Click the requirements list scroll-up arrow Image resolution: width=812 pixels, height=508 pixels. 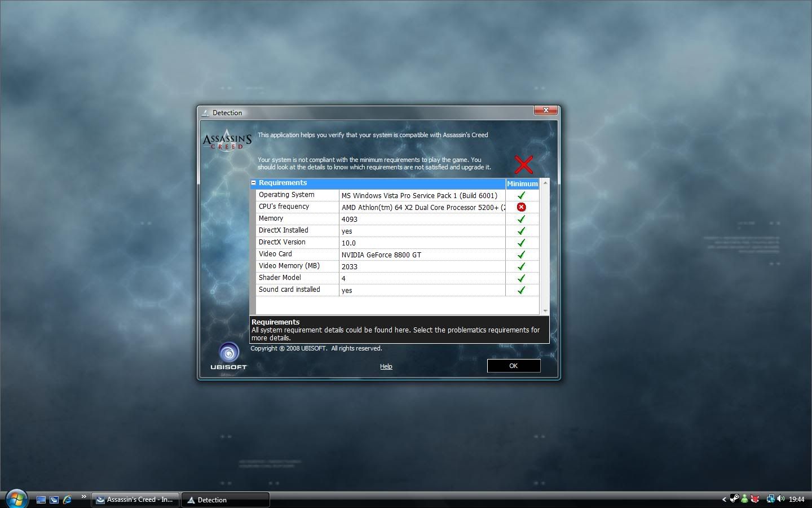(545, 183)
